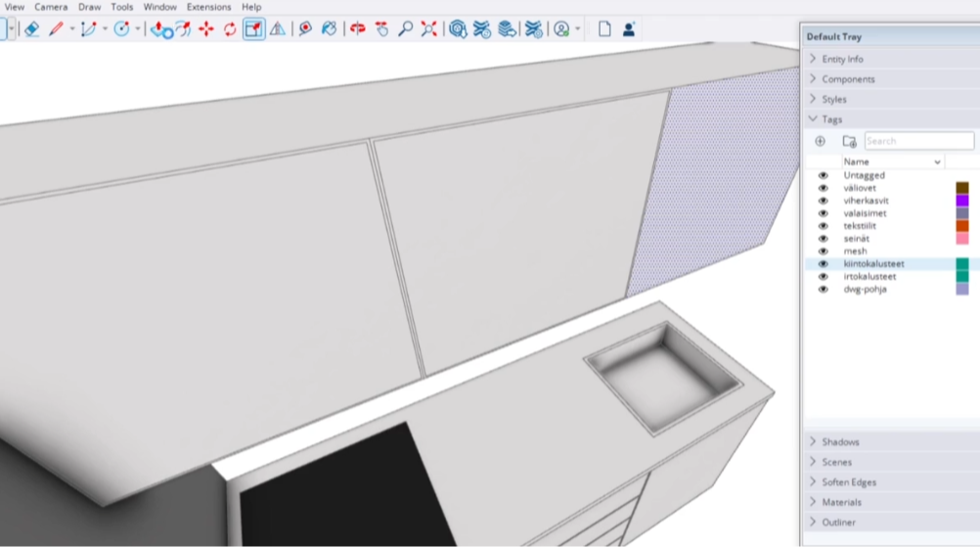The image size is (980, 547).
Task: Hide the tekstiilit tag
Action: 824,226
